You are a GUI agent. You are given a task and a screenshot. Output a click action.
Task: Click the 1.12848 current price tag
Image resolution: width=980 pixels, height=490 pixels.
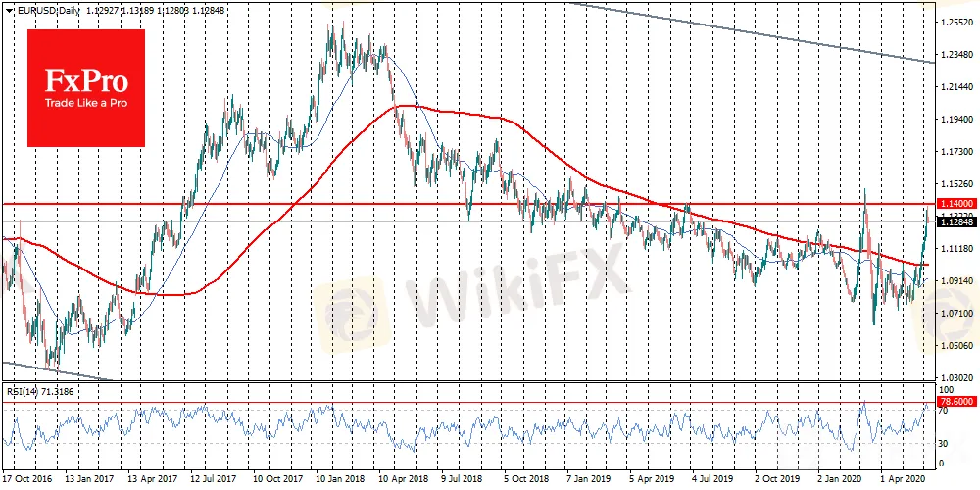tap(958, 221)
